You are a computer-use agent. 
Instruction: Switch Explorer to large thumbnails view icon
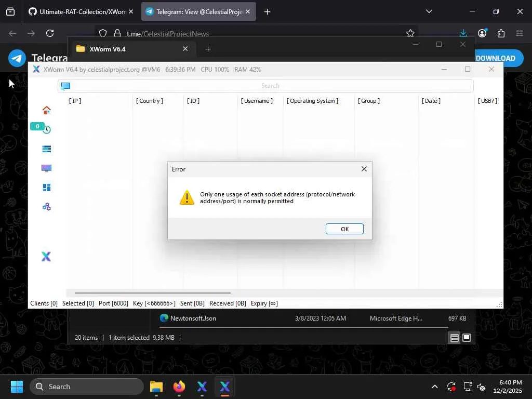[x=467, y=338]
